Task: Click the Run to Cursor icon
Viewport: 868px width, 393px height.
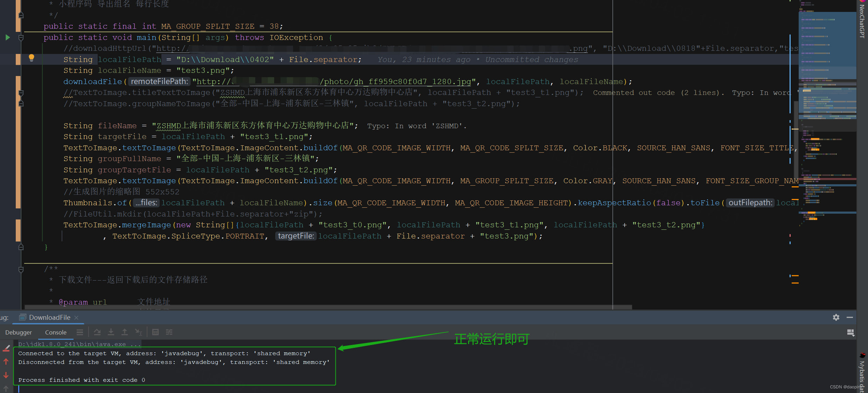Action: (139, 332)
